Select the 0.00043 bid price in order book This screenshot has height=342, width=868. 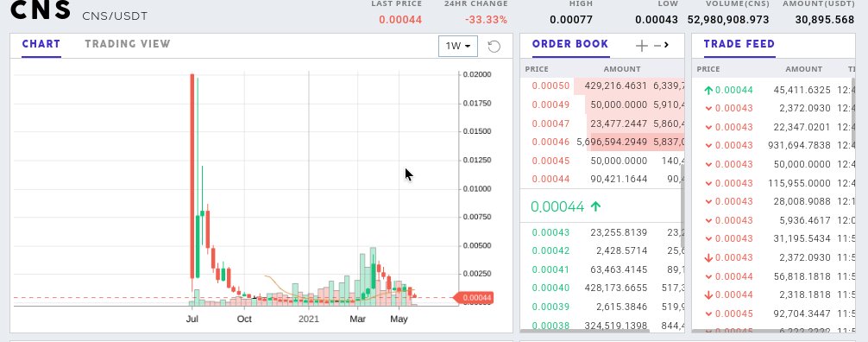point(550,232)
